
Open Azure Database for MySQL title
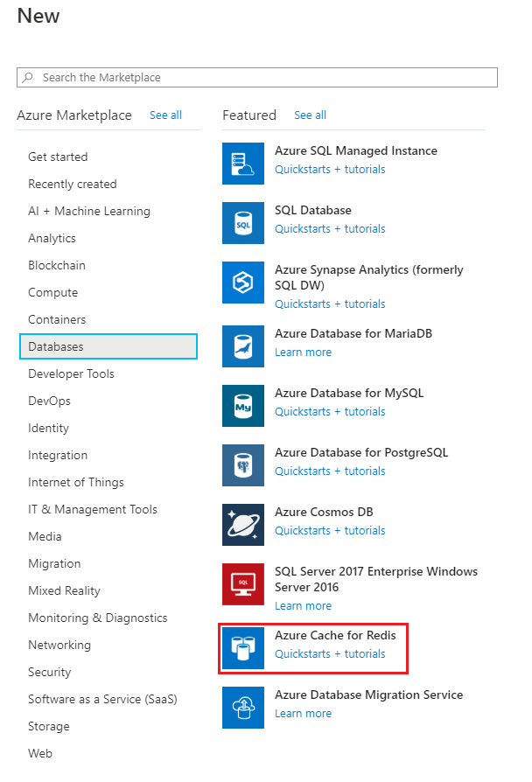point(349,393)
